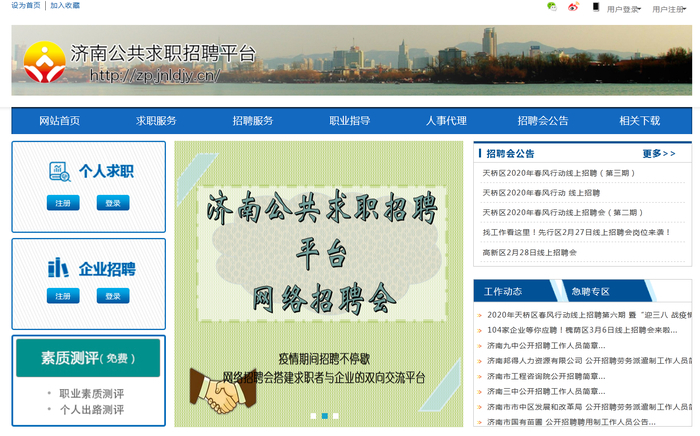Click the red-yellow site logo in banner
The height and width of the screenshot is (436, 700).
[x=44, y=62]
